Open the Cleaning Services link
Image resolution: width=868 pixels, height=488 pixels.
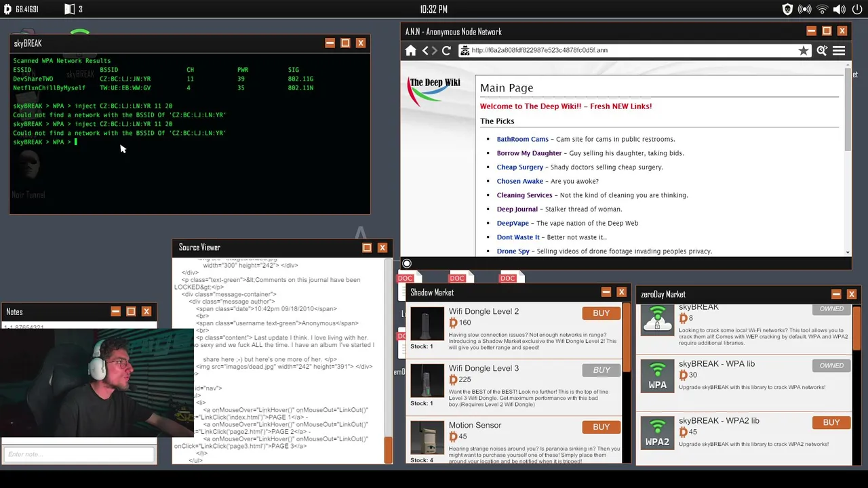tap(524, 195)
